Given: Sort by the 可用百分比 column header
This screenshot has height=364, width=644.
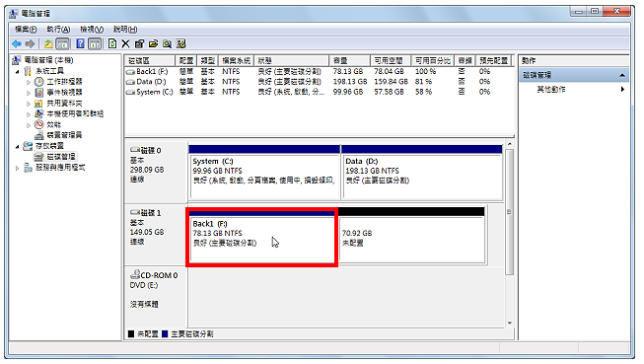Looking at the screenshot, I should pos(433,61).
